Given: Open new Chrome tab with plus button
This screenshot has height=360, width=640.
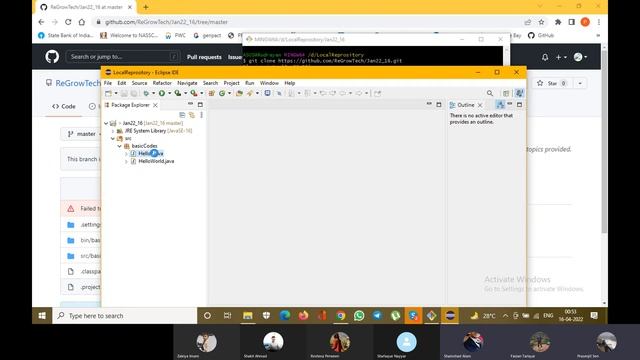Looking at the screenshot, I should tap(146, 7).
